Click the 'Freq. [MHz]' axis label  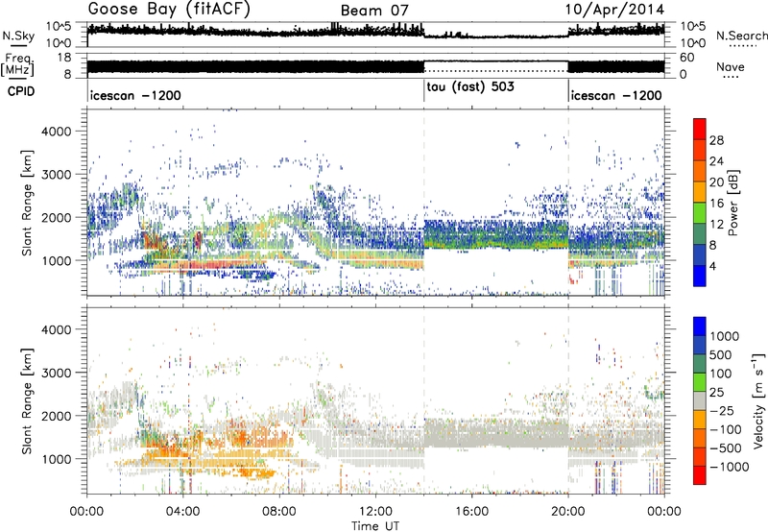[17, 65]
